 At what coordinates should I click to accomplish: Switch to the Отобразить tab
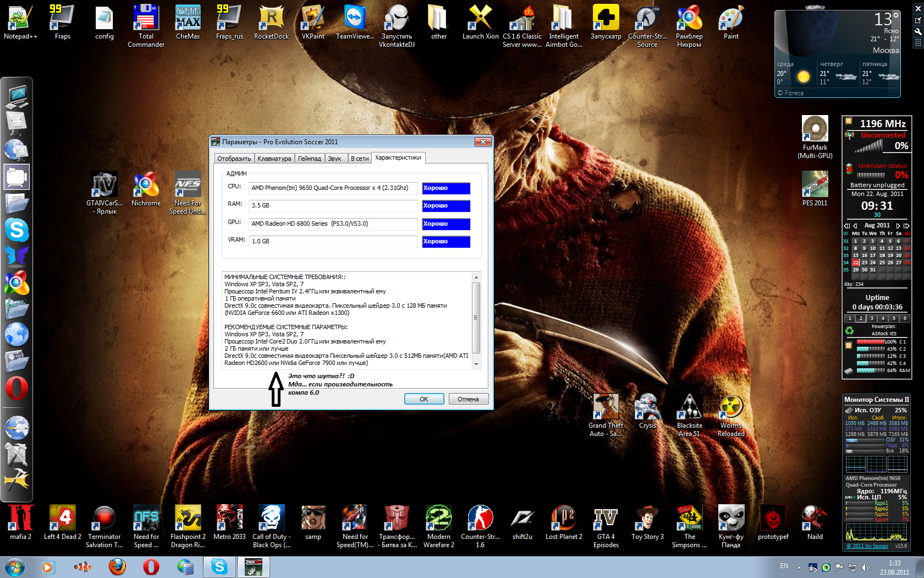[x=234, y=159]
